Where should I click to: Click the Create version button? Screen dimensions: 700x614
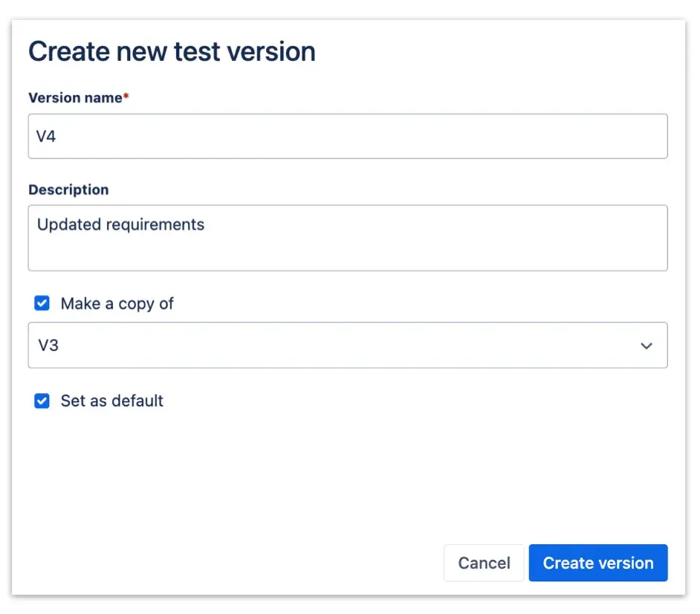pos(598,563)
